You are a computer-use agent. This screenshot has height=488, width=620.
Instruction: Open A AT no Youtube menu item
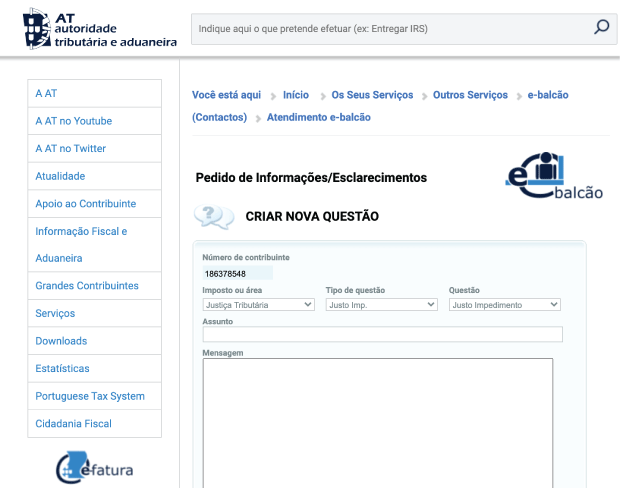[74, 121]
